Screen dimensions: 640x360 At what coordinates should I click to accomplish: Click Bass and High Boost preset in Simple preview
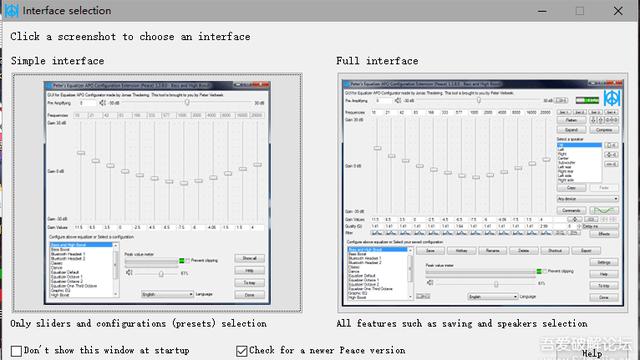[81, 245]
